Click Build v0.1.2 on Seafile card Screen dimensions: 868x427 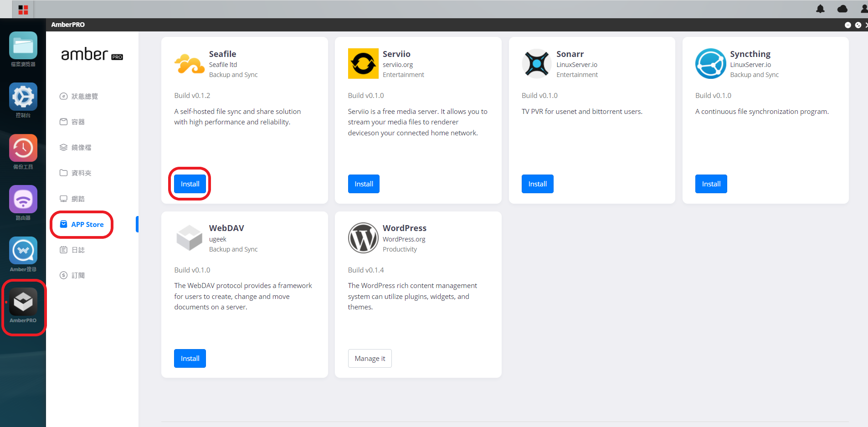click(192, 95)
